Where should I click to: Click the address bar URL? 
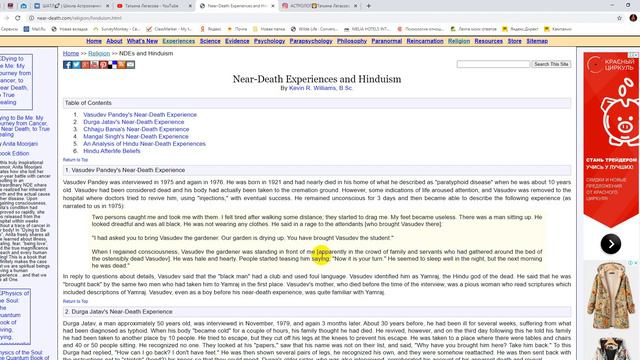79,18
